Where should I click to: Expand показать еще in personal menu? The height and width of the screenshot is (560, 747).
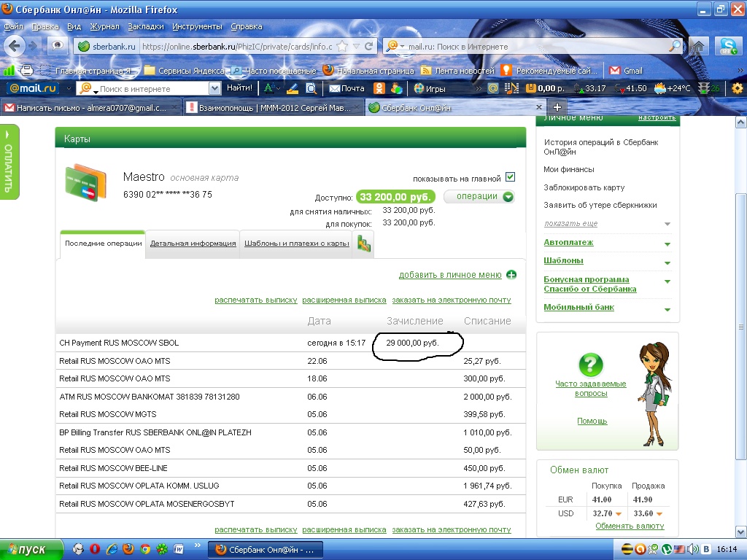570,223
